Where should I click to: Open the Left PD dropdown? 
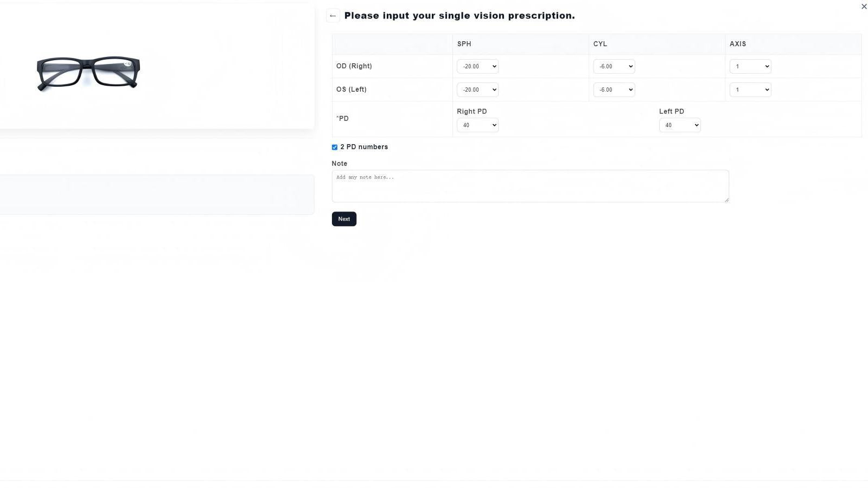(679, 125)
